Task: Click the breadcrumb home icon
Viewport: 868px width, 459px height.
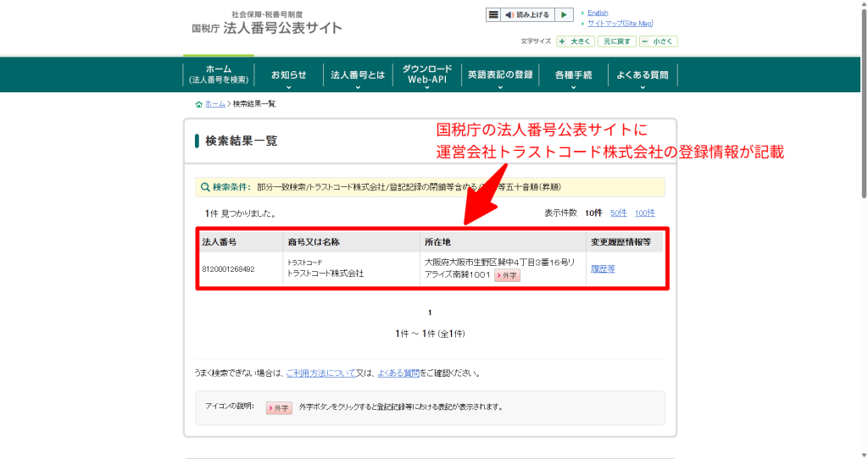Action: [x=198, y=104]
